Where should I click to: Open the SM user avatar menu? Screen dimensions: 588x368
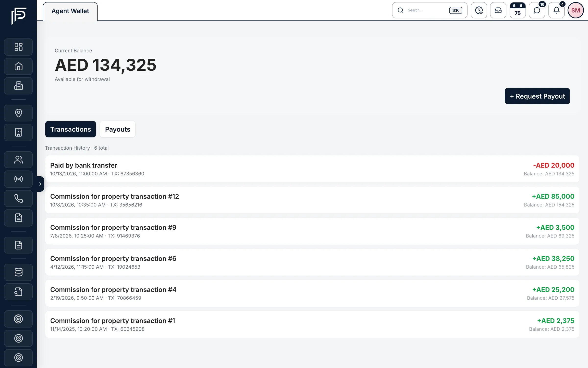[x=576, y=10]
